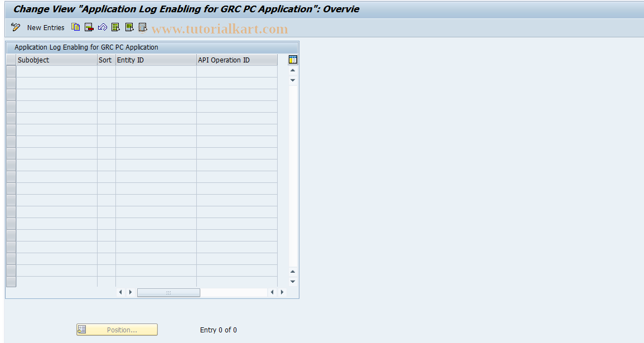Toggle Display/Change mode with the pencil icon
The height and width of the screenshot is (343, 644).
(x=16, y=27)
